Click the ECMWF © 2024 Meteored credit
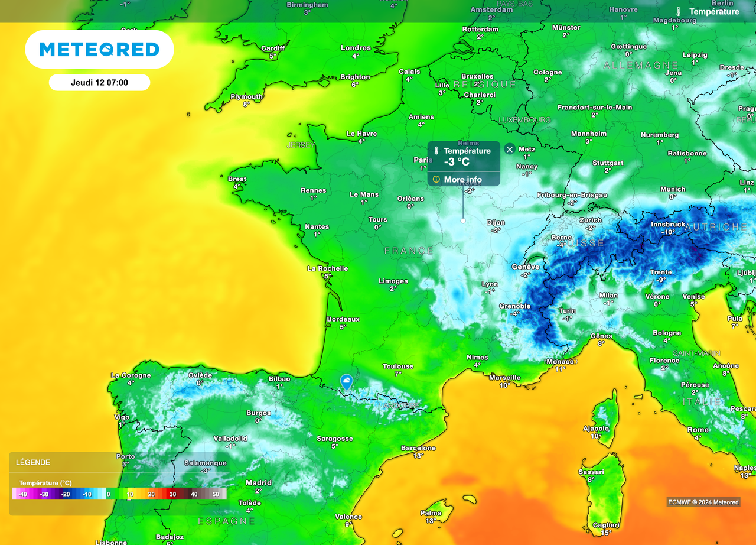 [703, 502]
